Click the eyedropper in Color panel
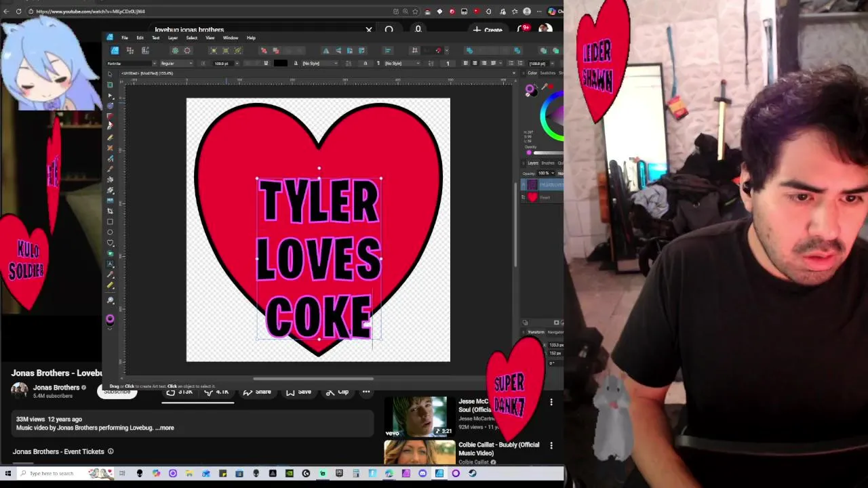The height and width of the screenshot is (488, 868). 545,87
